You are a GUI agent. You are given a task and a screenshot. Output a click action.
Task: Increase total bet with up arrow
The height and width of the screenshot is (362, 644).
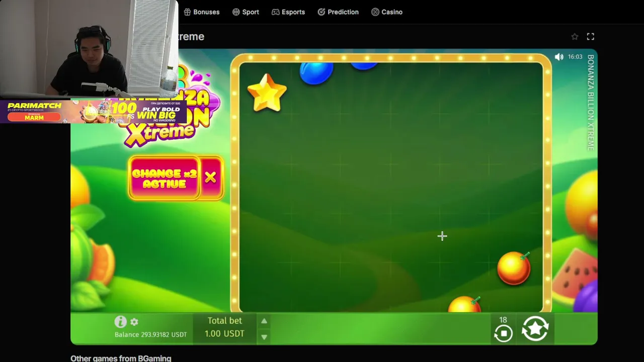pyautogui.click(x=264, y=321)
